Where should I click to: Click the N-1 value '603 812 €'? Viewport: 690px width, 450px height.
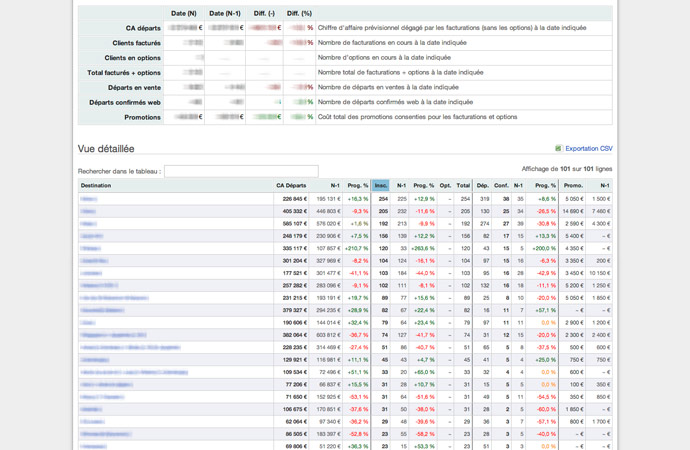(x=328, y=335)
